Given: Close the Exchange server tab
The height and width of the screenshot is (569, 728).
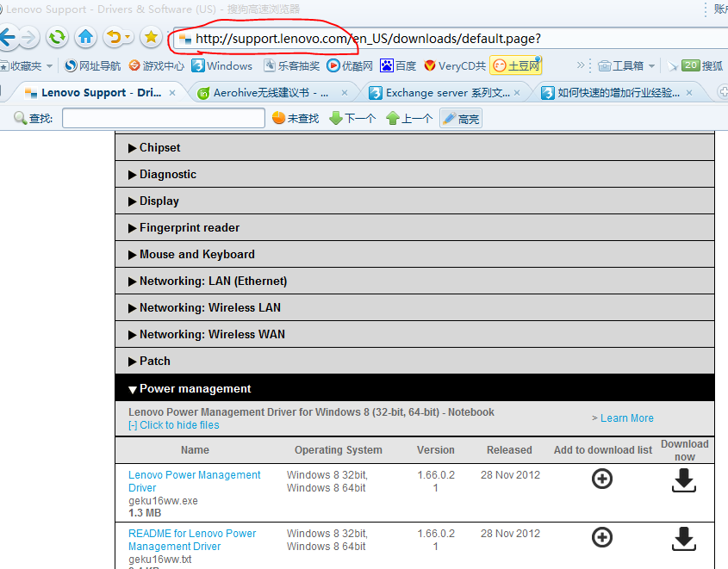Looking at the screenshot, I should (517, 93).
